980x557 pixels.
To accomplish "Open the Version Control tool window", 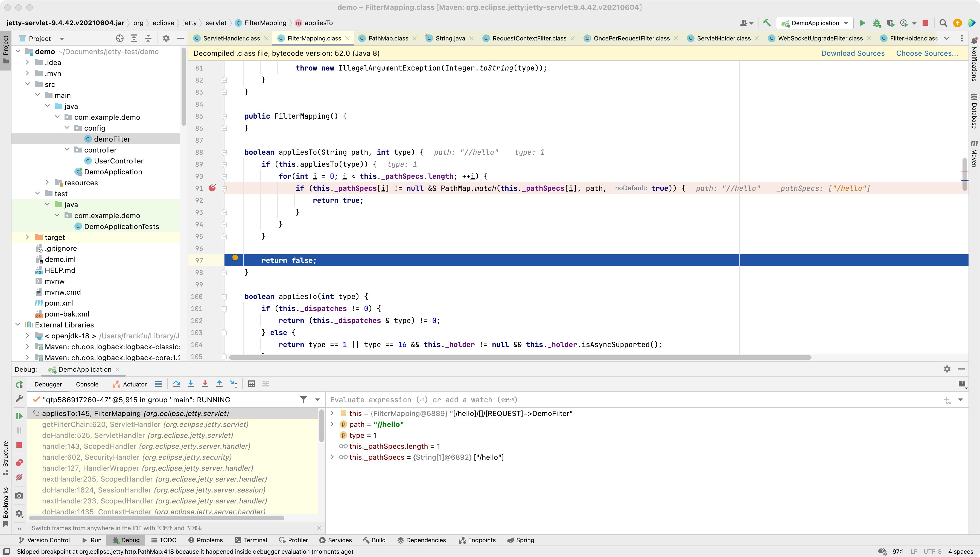I will [44, 540].
